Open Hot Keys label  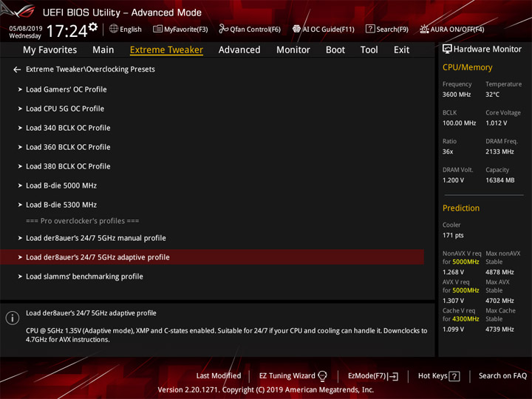(x=432, y=375)
